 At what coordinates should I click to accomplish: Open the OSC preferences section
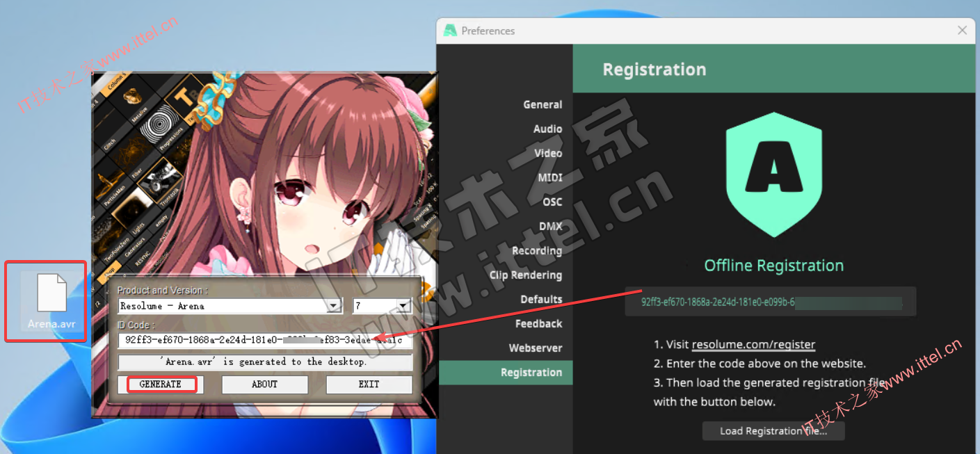(x=552, y=202)
